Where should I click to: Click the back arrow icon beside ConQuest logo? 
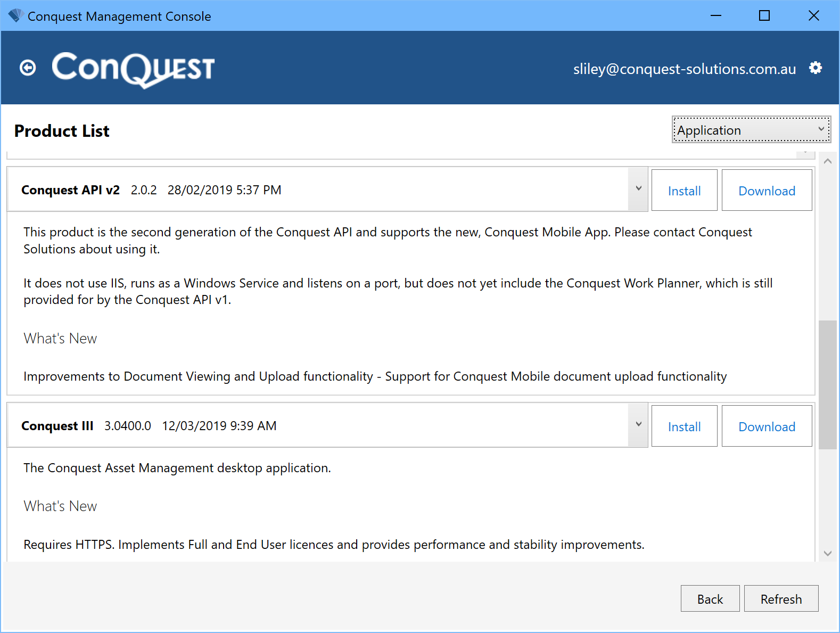pyautogui.click(x=28, y=68)
